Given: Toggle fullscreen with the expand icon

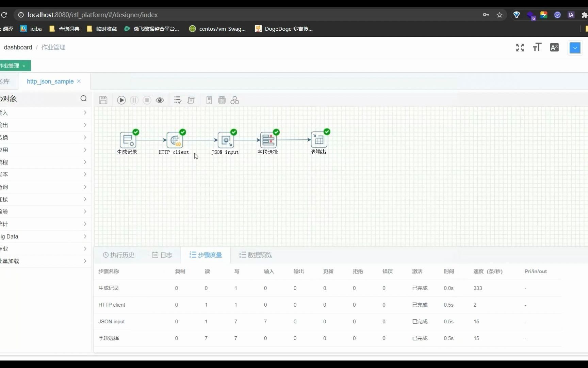Looking at the screenshot, I should (520, 47).
